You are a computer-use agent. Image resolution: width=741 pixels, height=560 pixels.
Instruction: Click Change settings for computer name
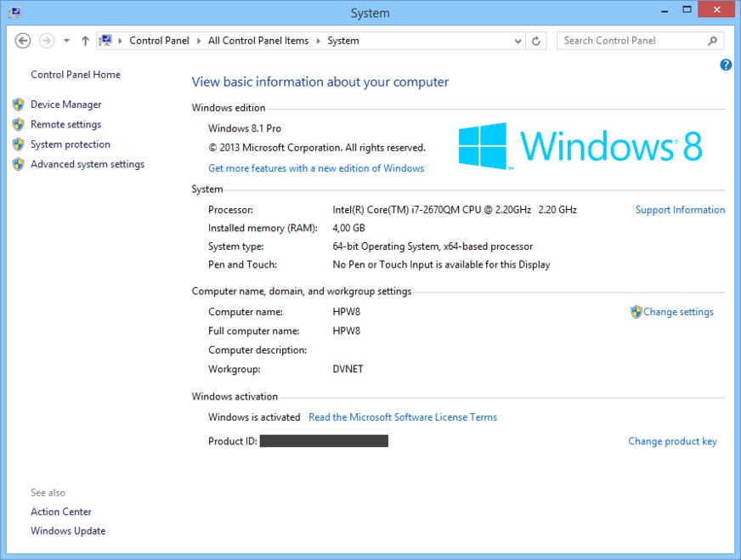click(677, 312)
